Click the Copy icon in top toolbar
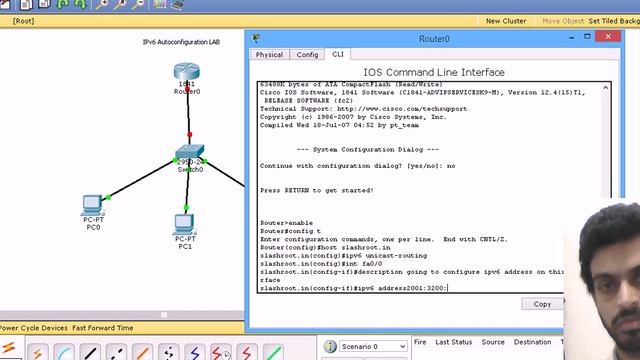Screen dimensions: 640x360 click(x=26, y=4)
